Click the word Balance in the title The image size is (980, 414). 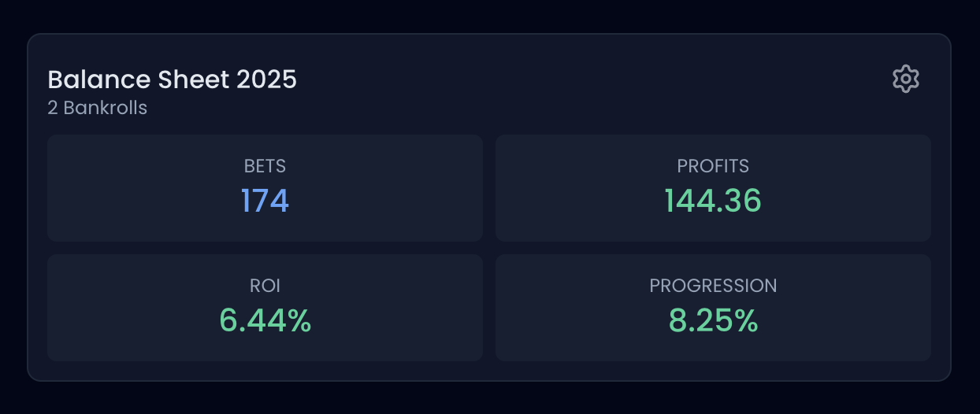[88, 79]
